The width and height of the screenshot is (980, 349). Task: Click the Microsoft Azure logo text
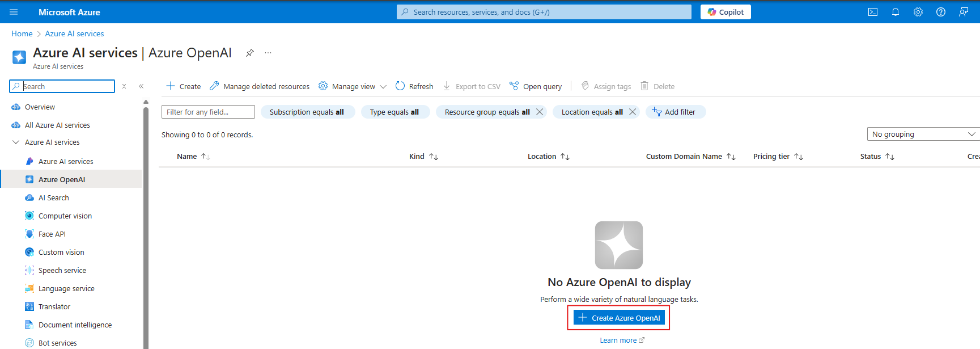click(69, 12)
